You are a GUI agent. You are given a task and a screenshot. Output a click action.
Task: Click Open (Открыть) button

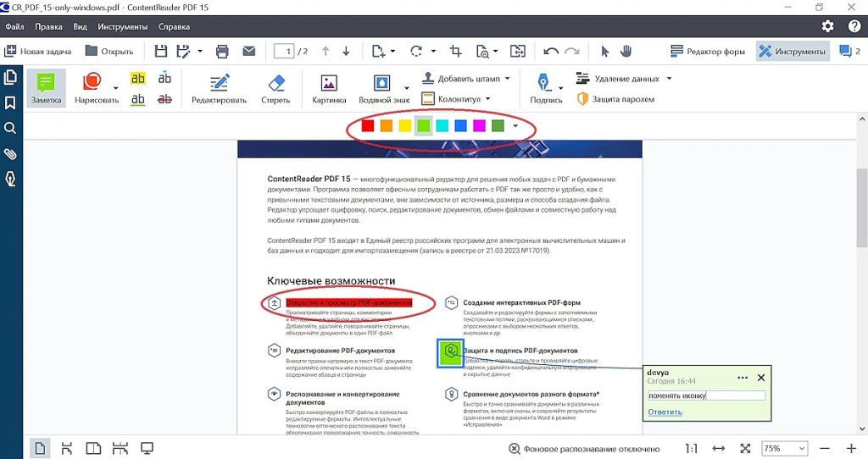tap(109, 52)
